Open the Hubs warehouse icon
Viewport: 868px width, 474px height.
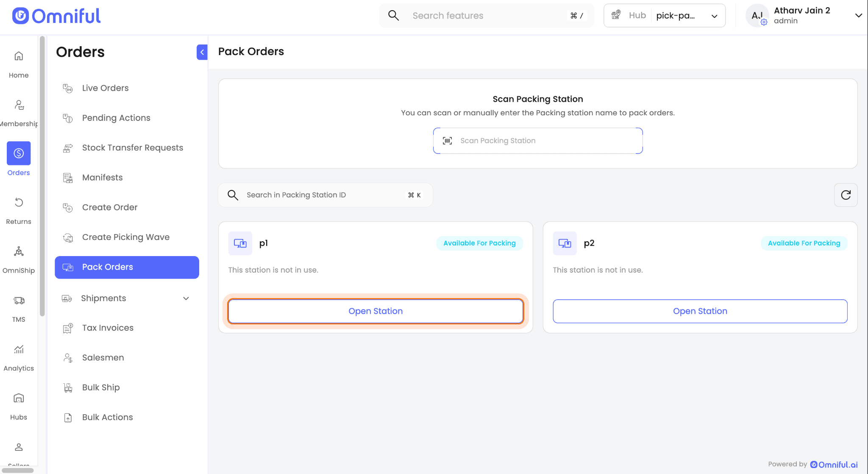pyautogui.click(x=19, y=398)
